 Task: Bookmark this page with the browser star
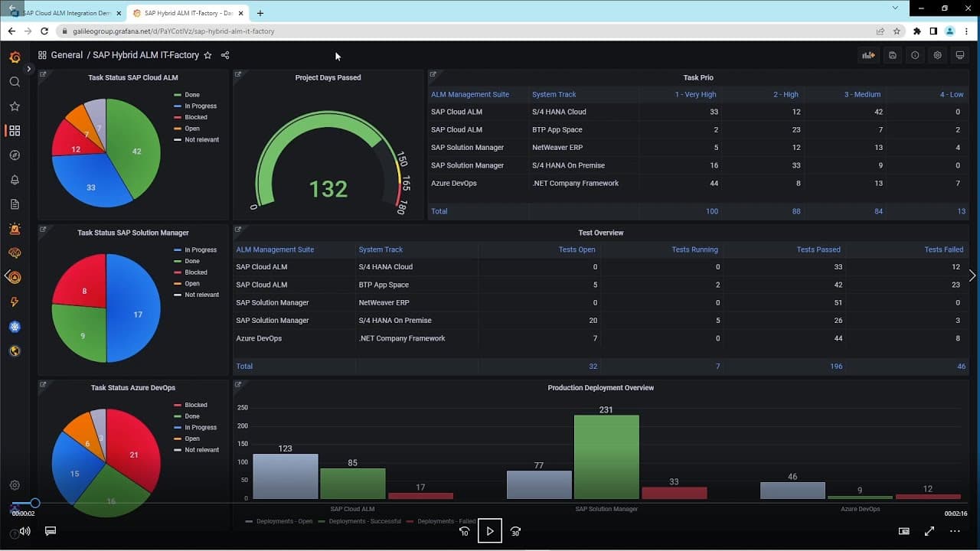pos(897,31)
